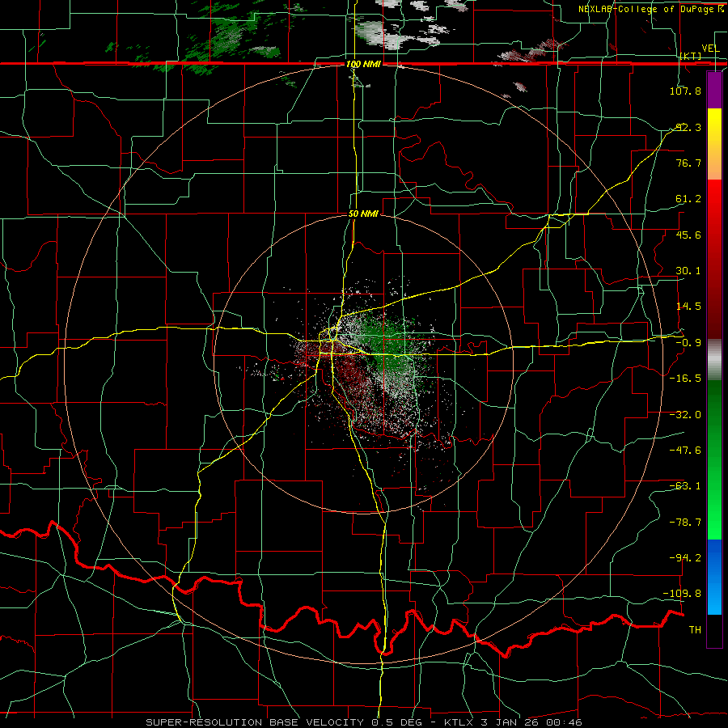
Task: Click the -94.2 velocity scale value
Action: click(685, 557)
